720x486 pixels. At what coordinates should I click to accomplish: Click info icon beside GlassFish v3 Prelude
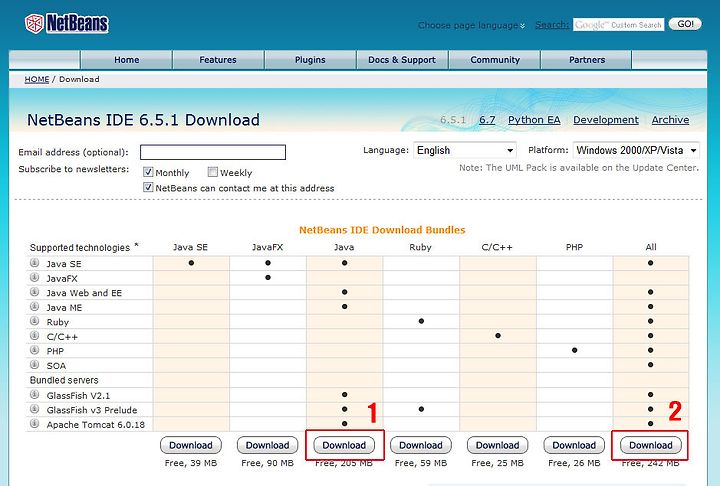click(x=34, y=409)
